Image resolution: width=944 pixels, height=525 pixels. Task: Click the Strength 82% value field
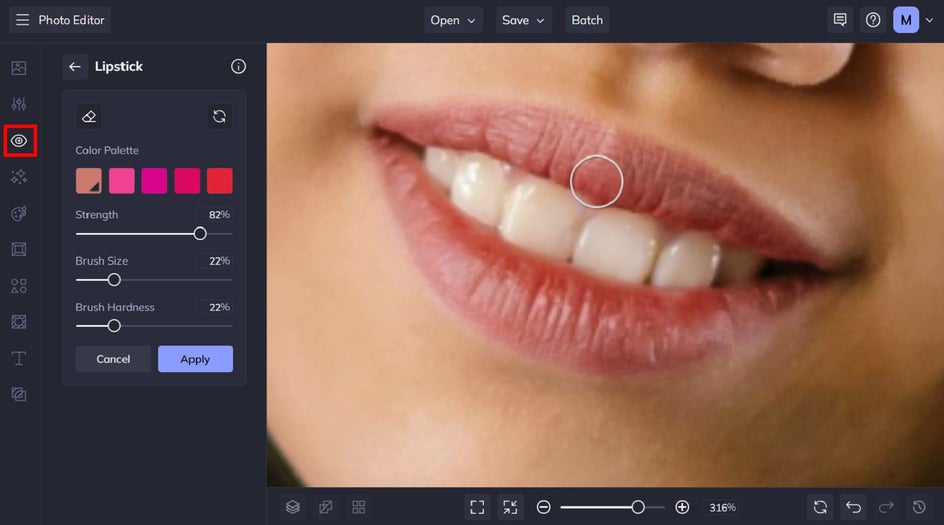click(215, 215)
